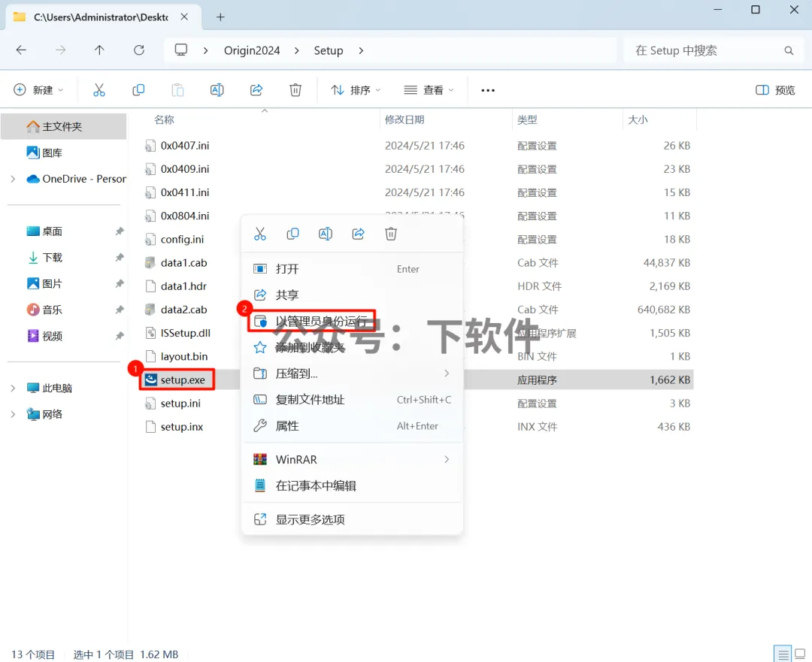
Task: Choose Add to Favorites (添加到收藏夹)
Action: 352,348
